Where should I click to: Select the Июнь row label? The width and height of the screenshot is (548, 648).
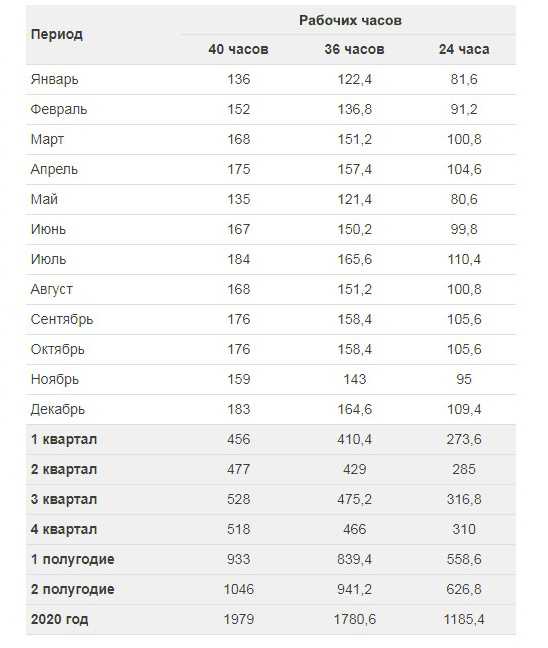pyautogui.click(x=48, y=229)
